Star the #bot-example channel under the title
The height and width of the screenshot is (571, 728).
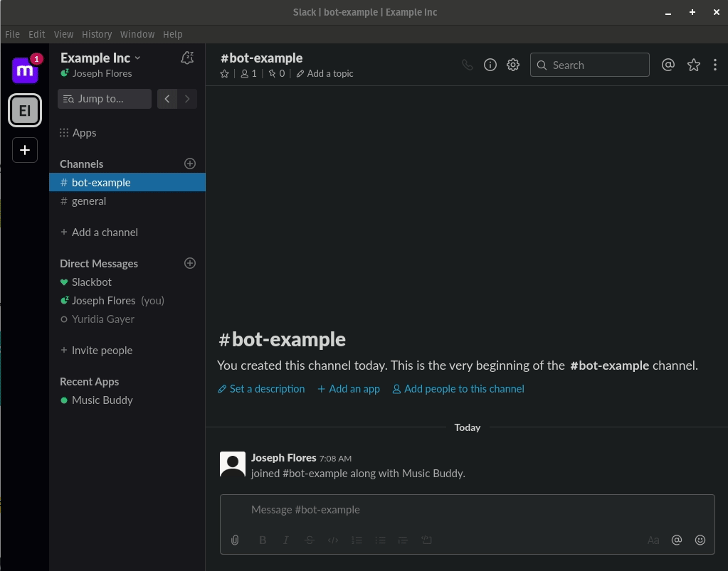click(x=224, y=74)
